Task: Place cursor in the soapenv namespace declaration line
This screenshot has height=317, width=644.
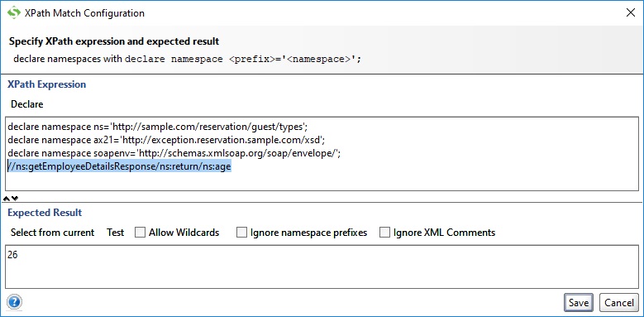Action: coord(174,153)
